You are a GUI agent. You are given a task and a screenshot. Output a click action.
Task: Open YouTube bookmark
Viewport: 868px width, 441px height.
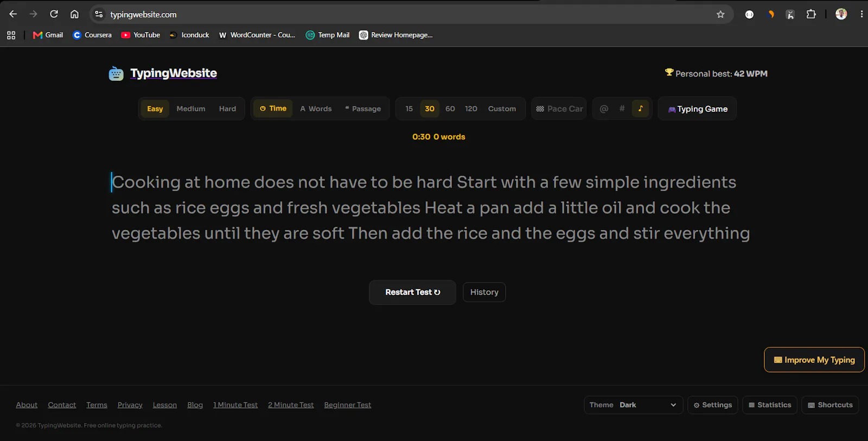pos(141,35)
